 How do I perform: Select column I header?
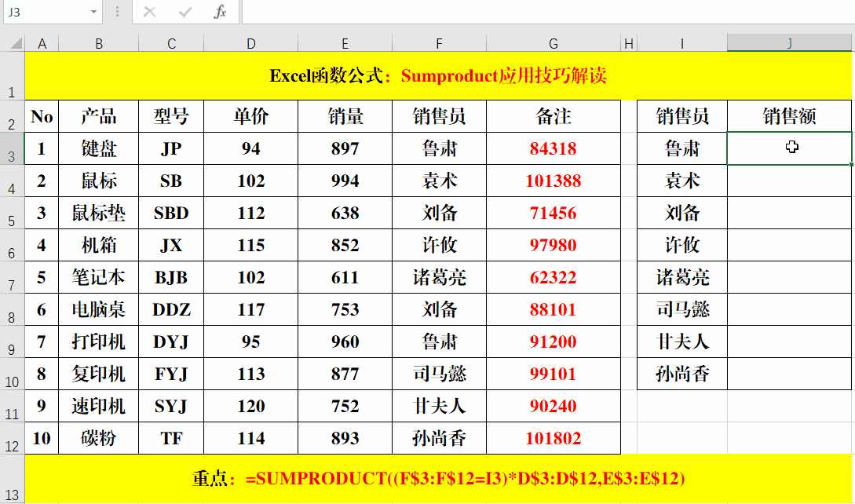point(682,44)
